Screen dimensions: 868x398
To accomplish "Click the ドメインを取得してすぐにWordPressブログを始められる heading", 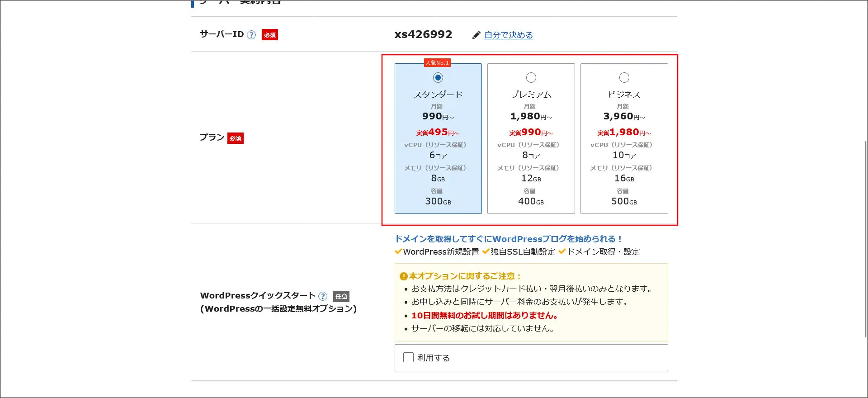I will tap(509, 239).
